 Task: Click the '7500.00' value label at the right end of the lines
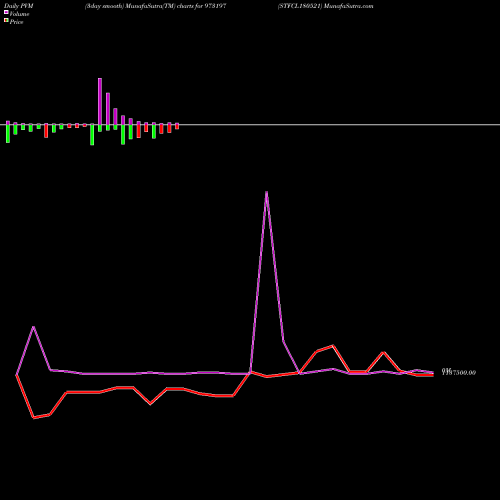tap(459, 373)
